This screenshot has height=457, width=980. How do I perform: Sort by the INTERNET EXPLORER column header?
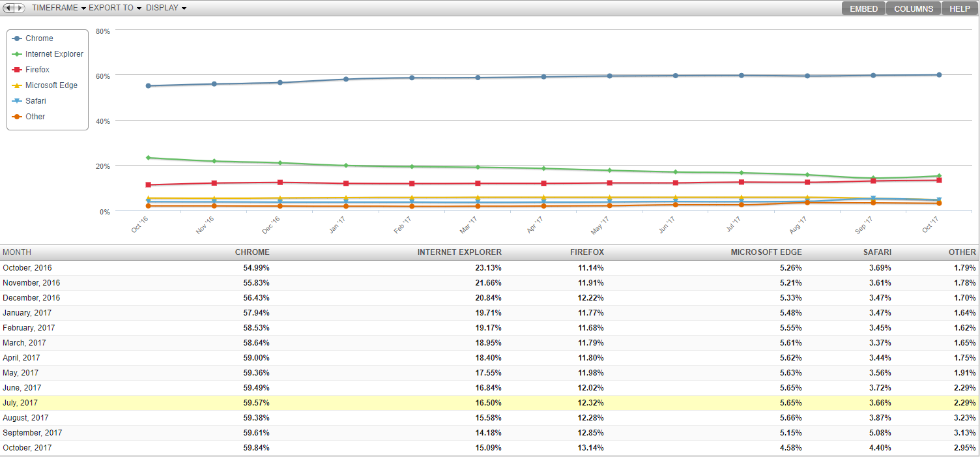pos(459,252)
